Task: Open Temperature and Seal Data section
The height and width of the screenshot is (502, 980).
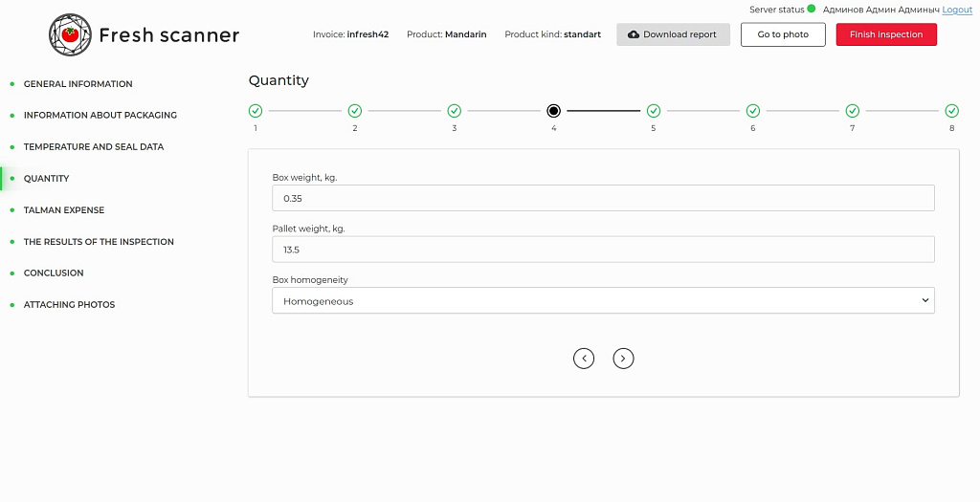Action: (x=93, y=147)
